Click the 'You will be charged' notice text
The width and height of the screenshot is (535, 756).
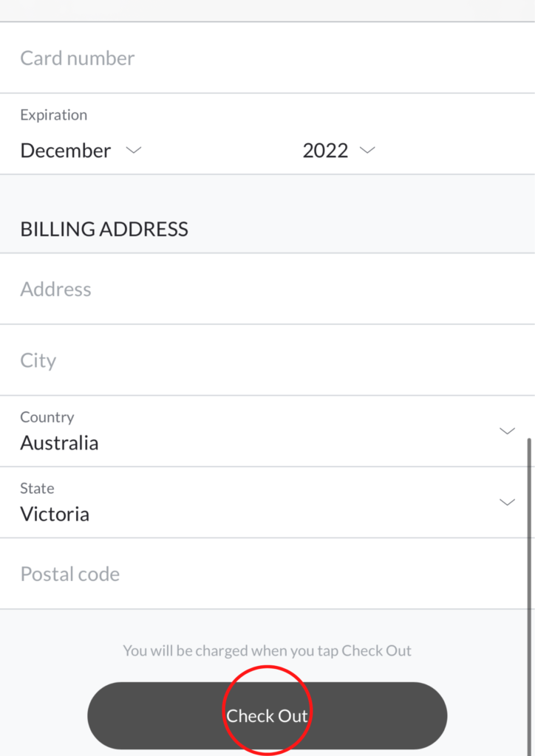(x=267, y=651)
